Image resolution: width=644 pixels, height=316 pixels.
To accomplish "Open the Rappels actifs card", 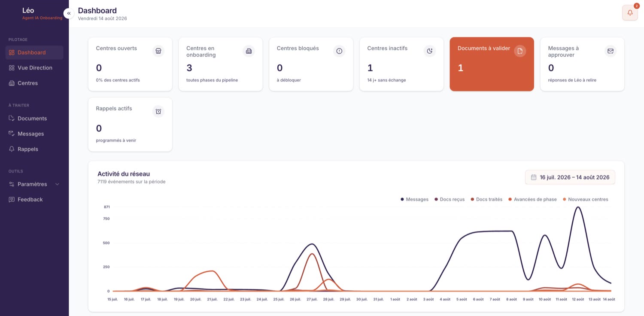I will 130,125.
